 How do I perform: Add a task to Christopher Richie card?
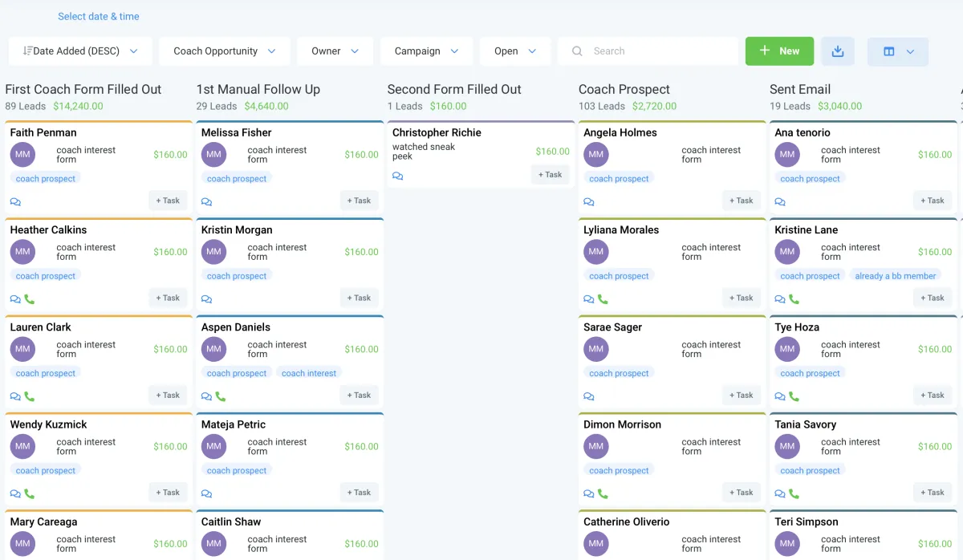pyautogui.click(x=550, y=175)
